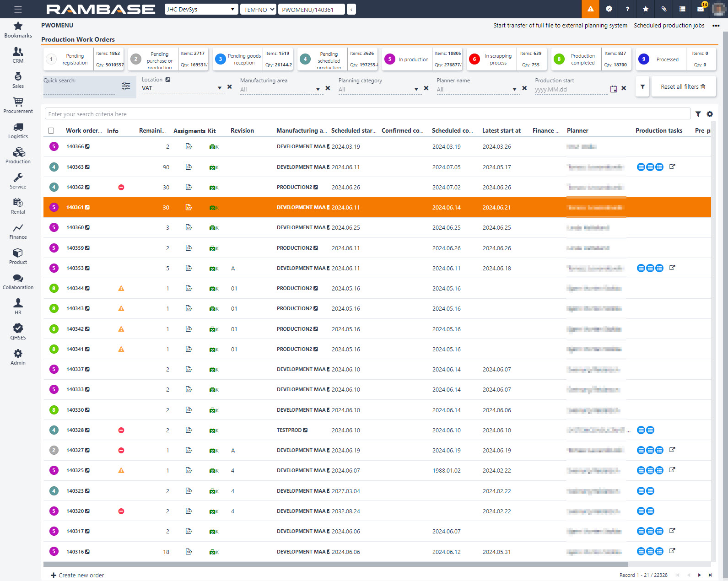728x581 pixels.
Task: Clear the Manufacturing area filter
Action: coord(328,88)
